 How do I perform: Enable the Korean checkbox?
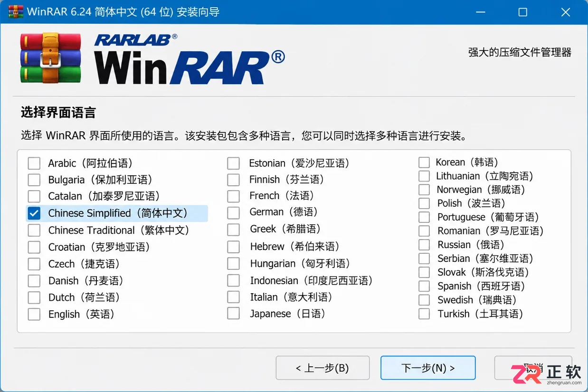pyautogui.click(x=424, y=163)
